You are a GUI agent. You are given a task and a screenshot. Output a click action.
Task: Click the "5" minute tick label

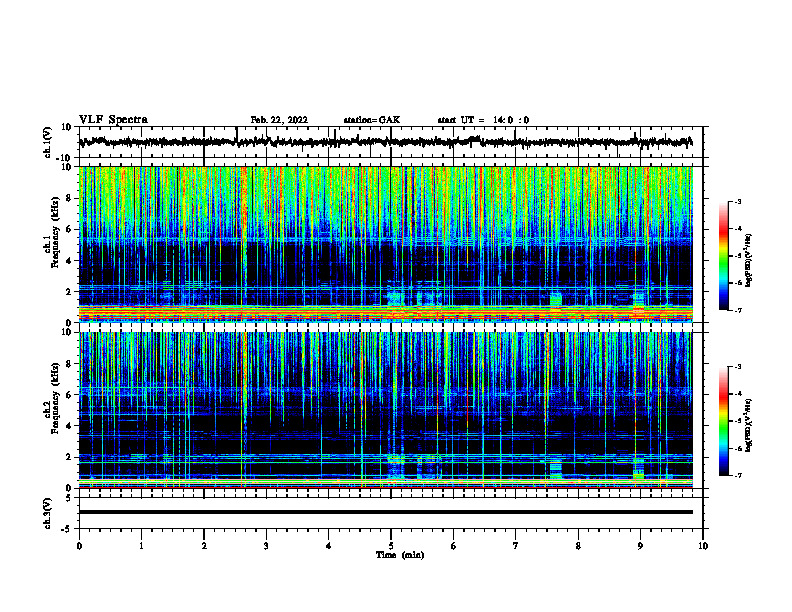(391, 546)
